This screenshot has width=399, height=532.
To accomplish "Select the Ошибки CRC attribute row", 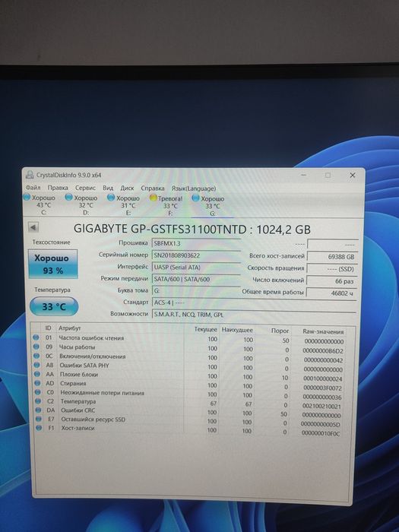I will [188, 412].
